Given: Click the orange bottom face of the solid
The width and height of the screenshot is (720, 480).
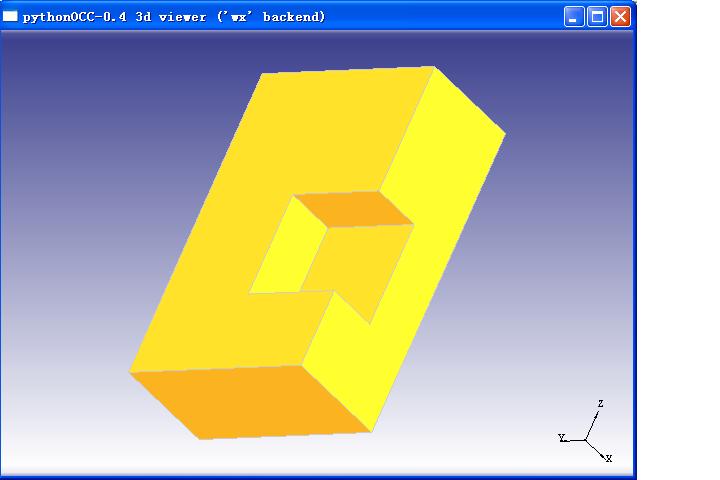Looking at the screenshot, I should tap(252, 402).
